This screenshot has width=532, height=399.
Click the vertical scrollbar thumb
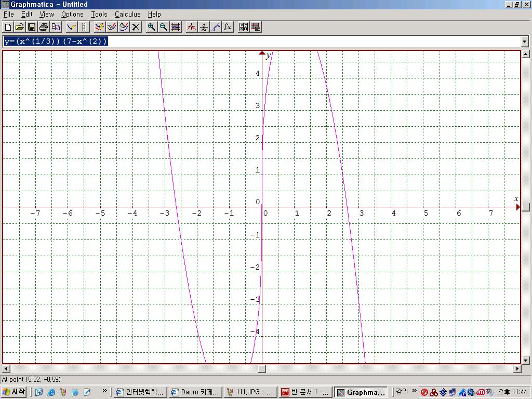click(x=526, y=207)
